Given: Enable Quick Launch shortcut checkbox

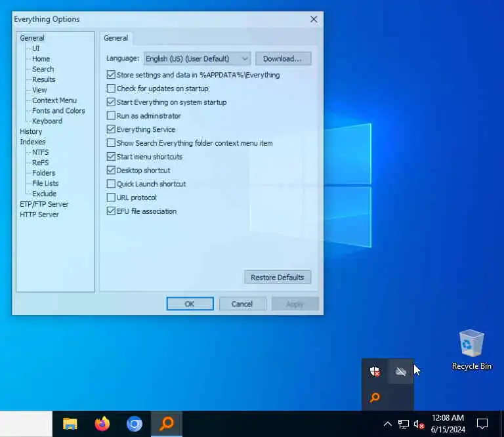Looking at the screenshot, I should tap(111, 184).
